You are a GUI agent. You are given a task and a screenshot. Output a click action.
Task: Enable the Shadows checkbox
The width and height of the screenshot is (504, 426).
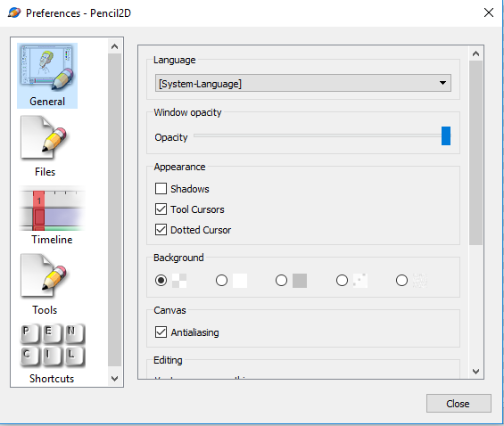[161, 189]
